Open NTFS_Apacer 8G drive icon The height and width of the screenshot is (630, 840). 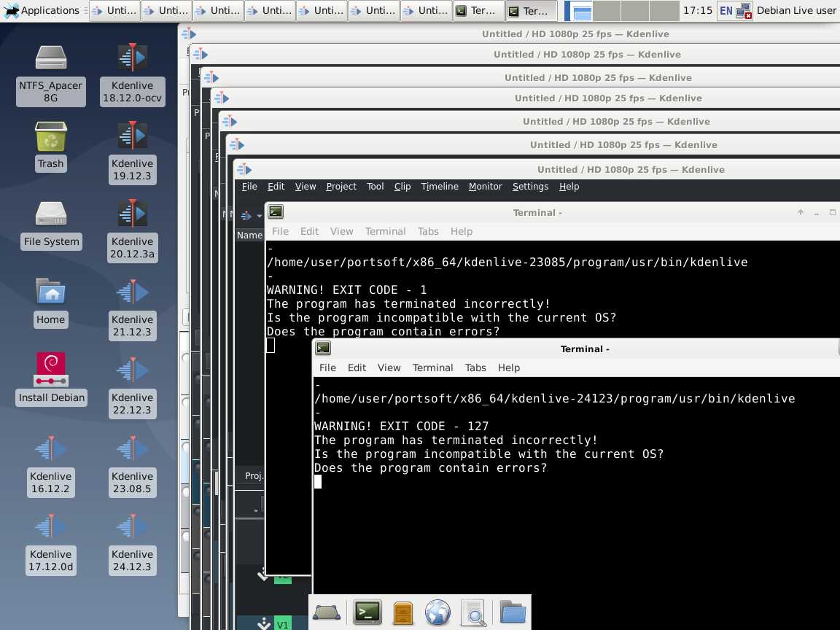click(51, 58)
